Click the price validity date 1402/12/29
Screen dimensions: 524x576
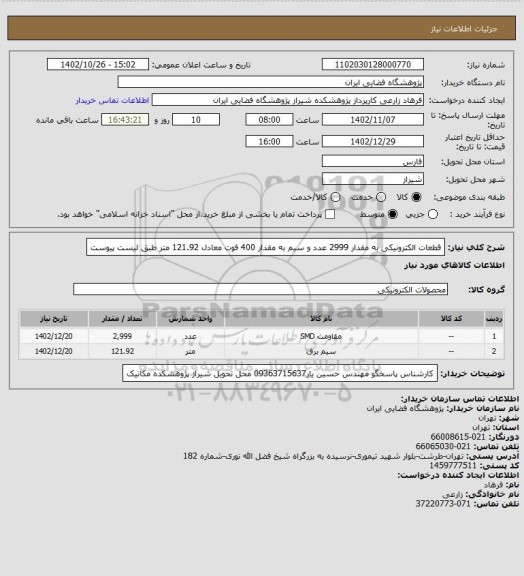coord(373,141)
